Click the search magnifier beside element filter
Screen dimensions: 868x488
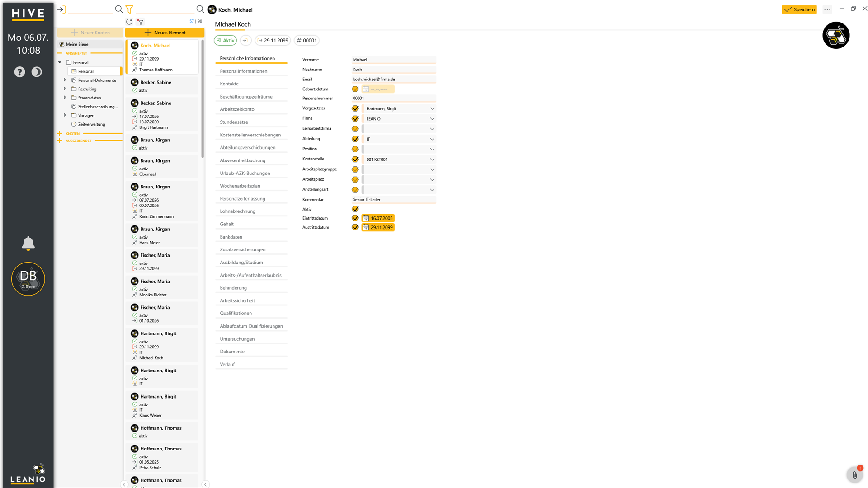point(200,9)
